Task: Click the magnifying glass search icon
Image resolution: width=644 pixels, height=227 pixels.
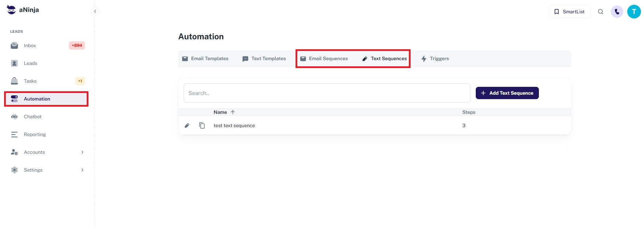Action: pos(600,12)
